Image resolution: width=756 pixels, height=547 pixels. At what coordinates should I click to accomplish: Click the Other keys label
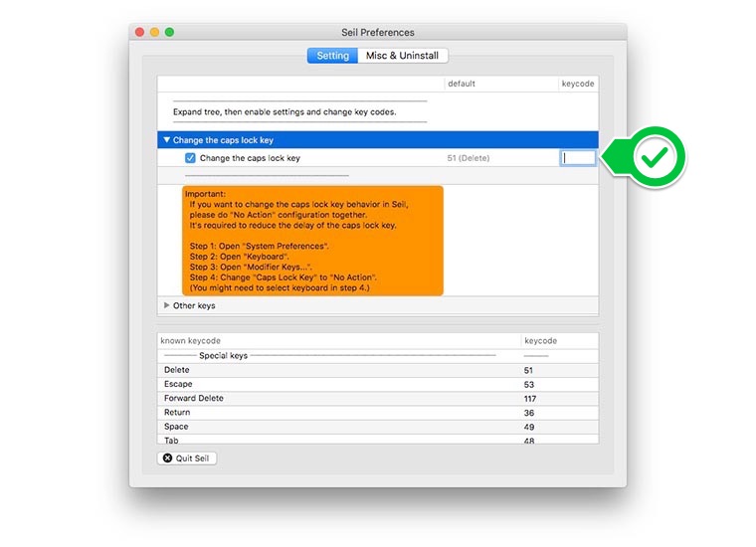click(194, 305)
